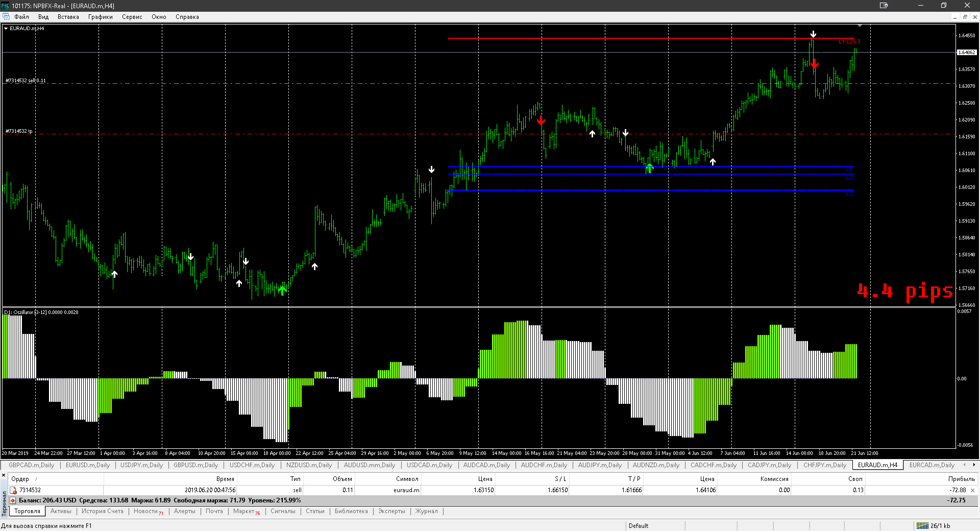Image resolution: width=980 pixels, height=531 pixels.
Task: Click the red arrow icon on the Баланс row
Action: (x=13, y=500)
